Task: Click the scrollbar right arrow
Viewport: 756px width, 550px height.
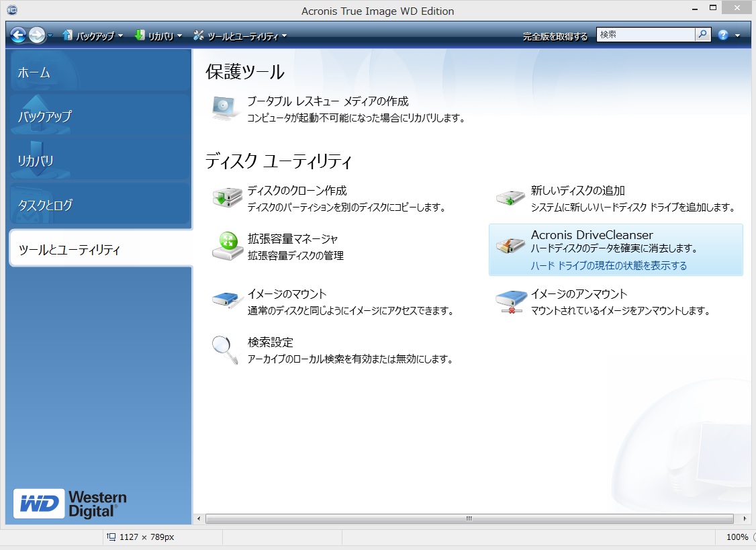Action: tap(745, 518)
